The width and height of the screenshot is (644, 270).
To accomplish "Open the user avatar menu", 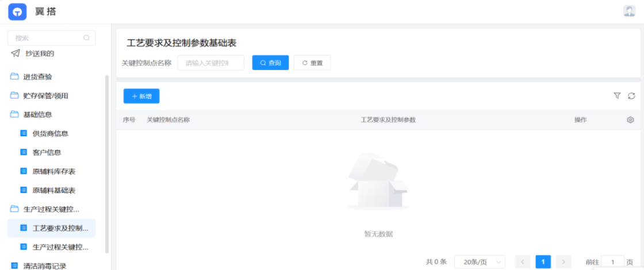I will pos(629,11).
